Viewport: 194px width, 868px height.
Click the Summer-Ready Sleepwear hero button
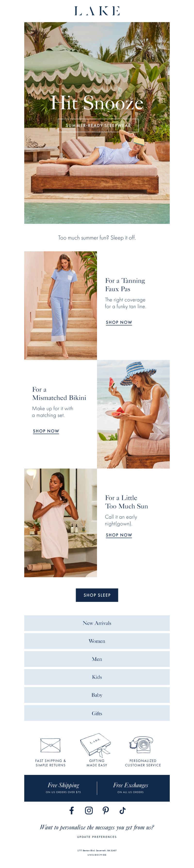tap(98, 125)
